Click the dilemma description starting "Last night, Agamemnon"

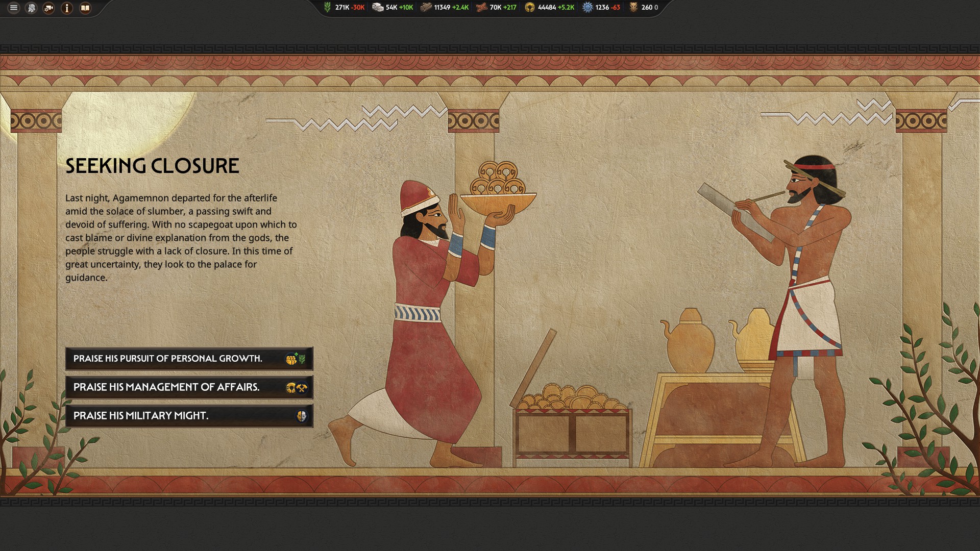(181, 238)
